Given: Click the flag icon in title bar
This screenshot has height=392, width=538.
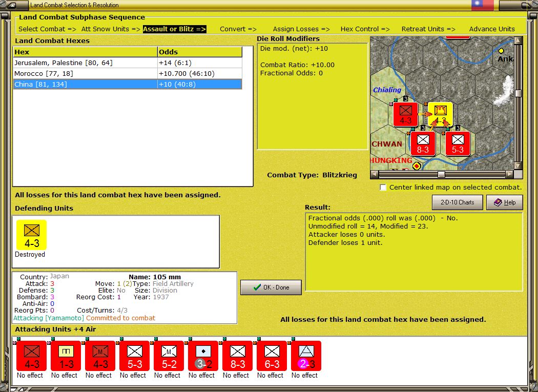Looking at the screenshot, I should [482, 5].
